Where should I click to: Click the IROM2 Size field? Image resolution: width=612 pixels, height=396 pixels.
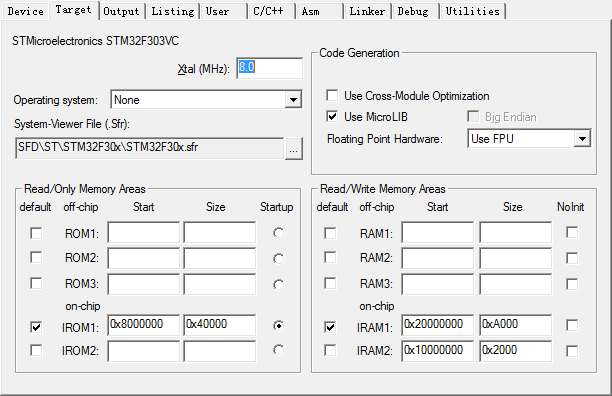(x=220, y=351)
